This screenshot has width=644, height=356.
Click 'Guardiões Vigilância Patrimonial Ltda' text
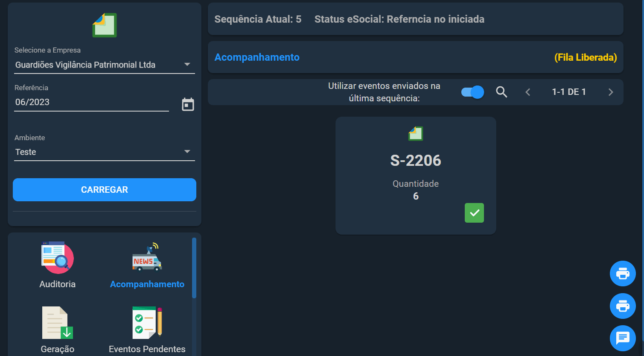point(85,65)
